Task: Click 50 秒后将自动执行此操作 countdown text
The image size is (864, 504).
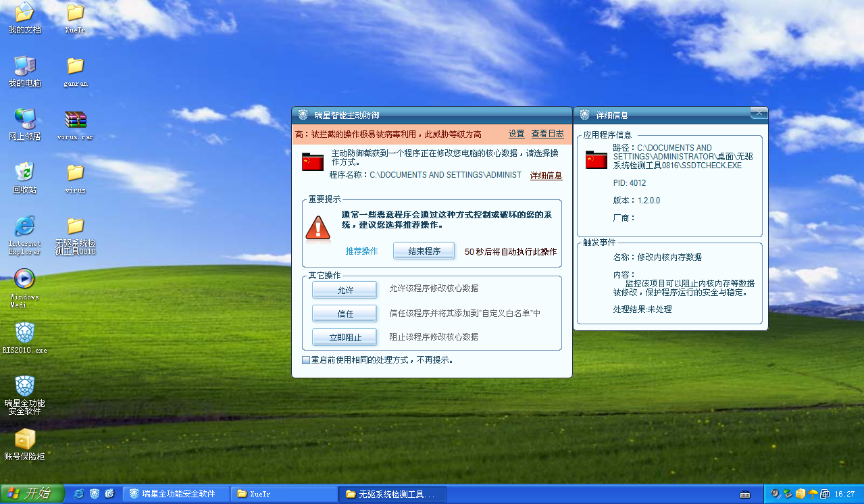Action: (511, 251)
